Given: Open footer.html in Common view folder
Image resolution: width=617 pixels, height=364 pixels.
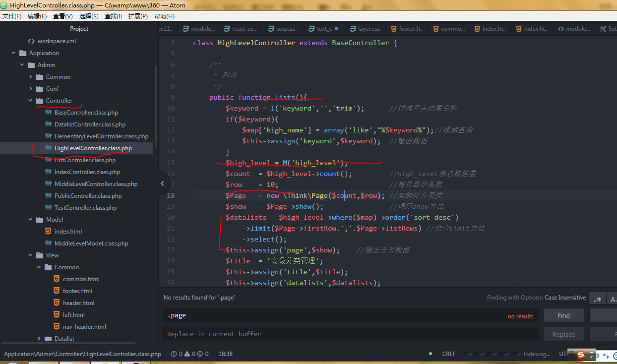Looking at the screenshot, I should click(77, 291).
